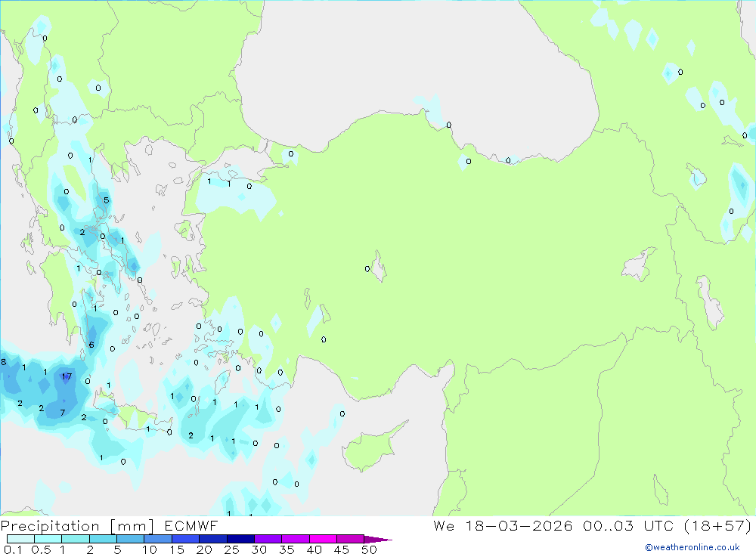756x554 pixels.
Task: Click the "Precipitation [mm]" title text
Action: (x=78, y=526)
